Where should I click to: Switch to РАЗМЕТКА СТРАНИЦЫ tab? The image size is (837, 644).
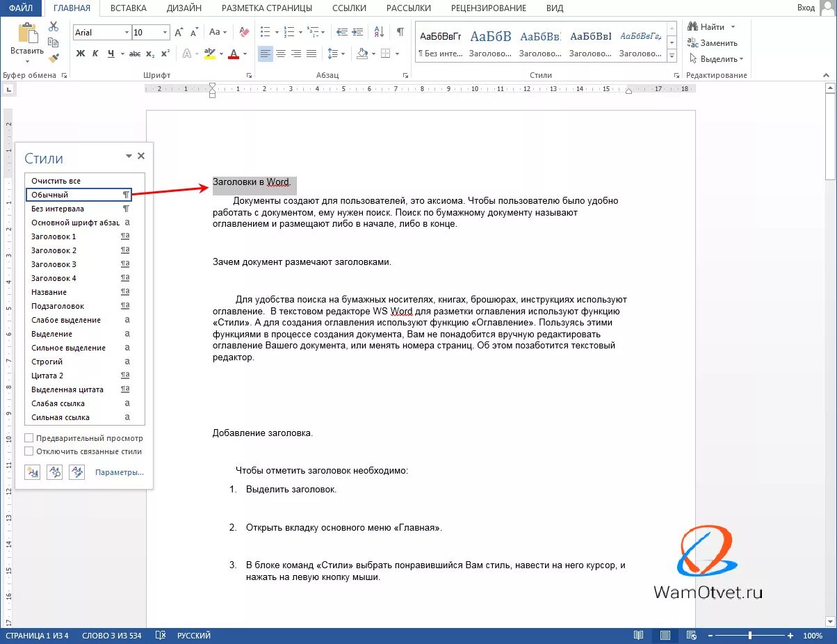coord(266,8)
